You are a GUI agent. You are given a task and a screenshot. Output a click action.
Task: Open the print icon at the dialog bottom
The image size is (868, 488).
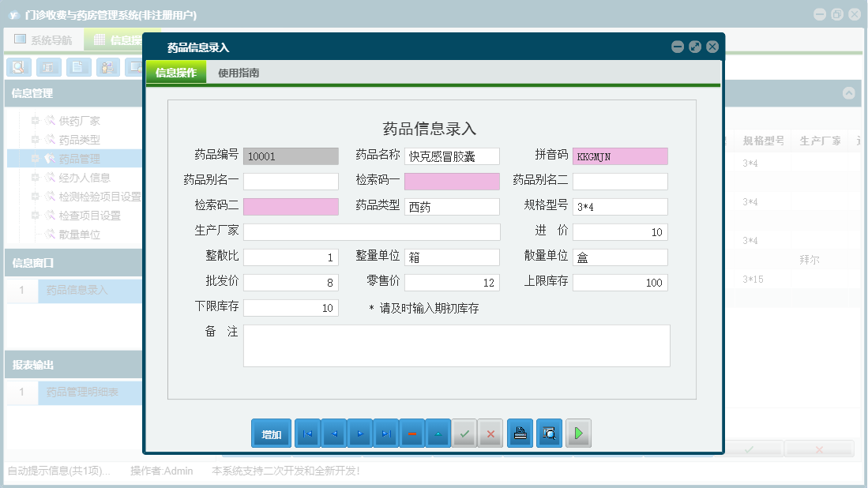pos(520,433)
